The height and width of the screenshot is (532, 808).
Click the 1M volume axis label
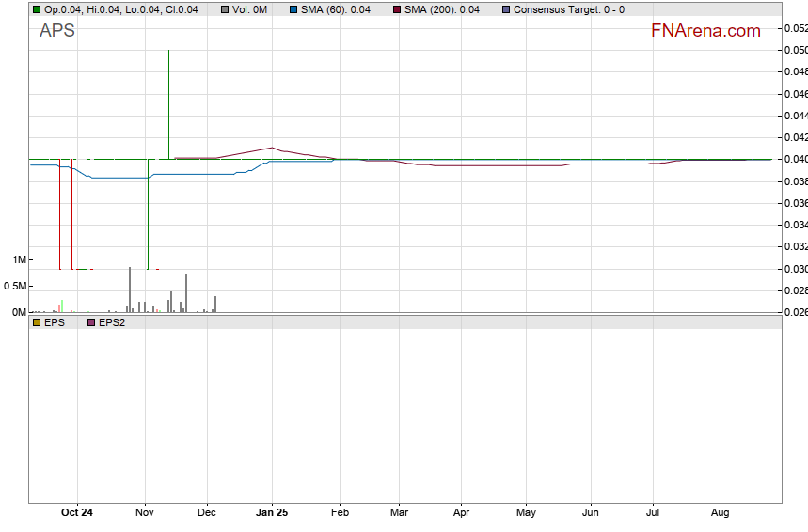[19, 259]
